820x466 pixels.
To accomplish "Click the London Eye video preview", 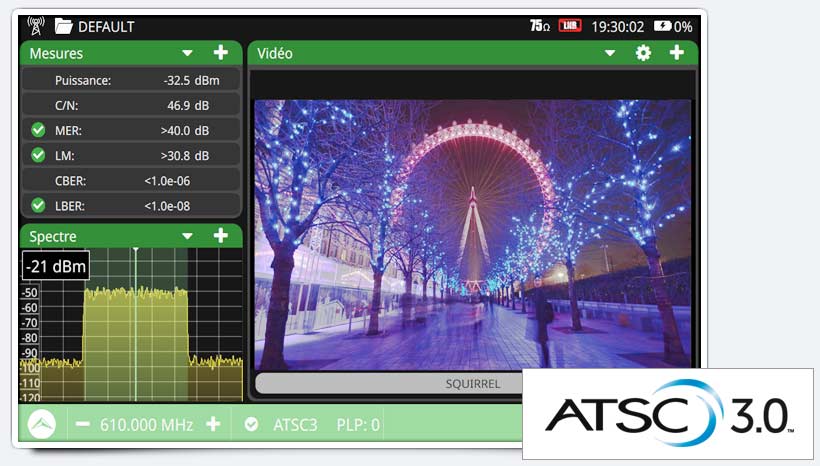I will point(473,234).
